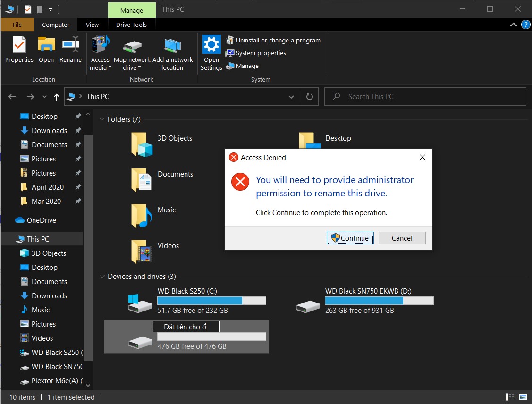The height and width of the screenshot is (404, 532).
Task: Click Manage in System group
Action: (x=242, y=66)
